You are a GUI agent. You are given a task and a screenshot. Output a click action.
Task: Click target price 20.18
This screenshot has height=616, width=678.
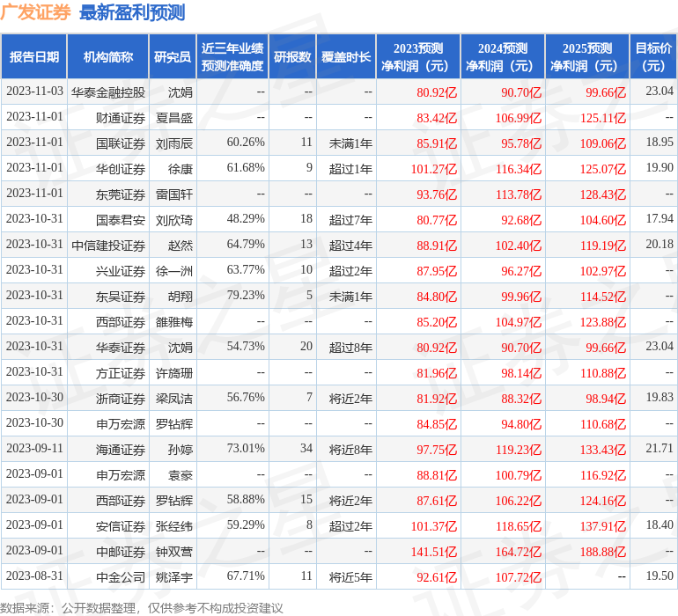click(660, 244)
